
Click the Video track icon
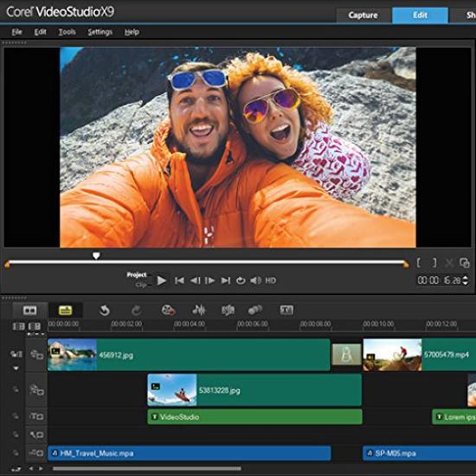[x=36, y=354]
